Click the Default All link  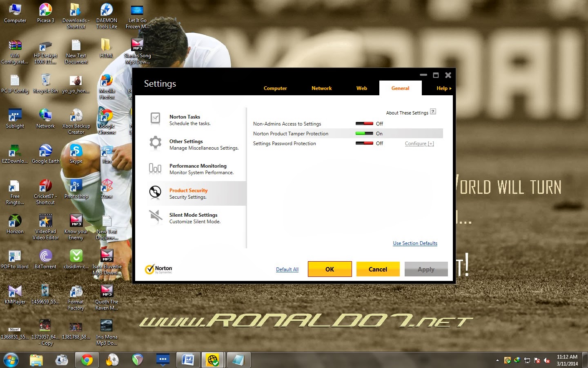pos(287,269)
